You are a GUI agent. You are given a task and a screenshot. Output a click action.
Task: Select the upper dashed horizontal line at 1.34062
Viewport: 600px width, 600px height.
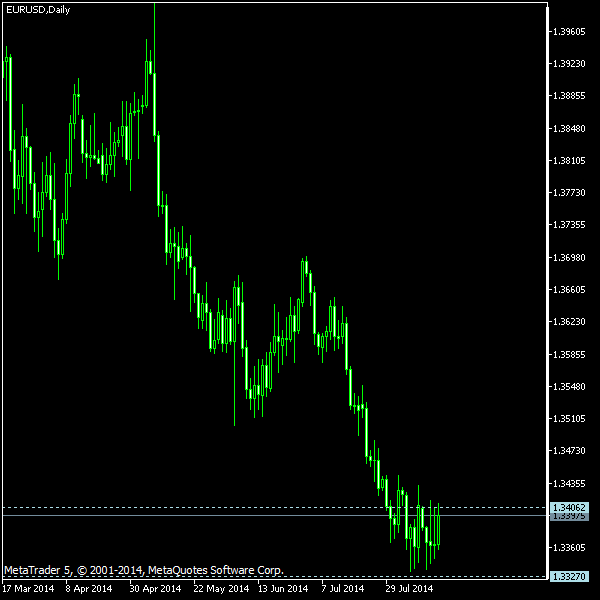[274, 508]
